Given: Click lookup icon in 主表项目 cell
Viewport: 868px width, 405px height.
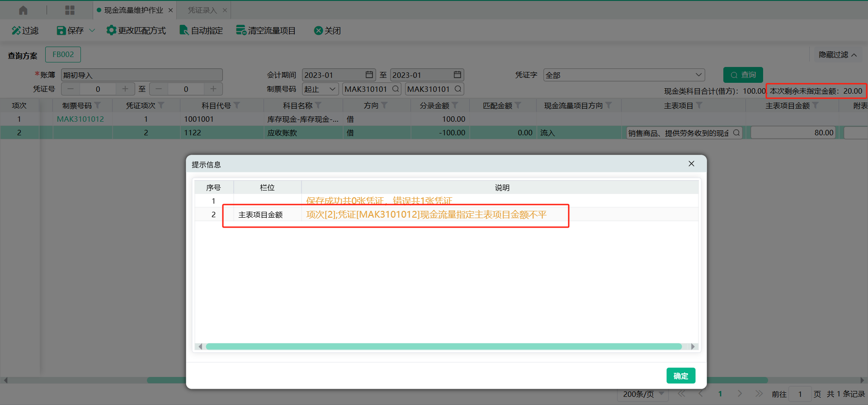Looking at the screenshot, I should (x=736, y=133).
